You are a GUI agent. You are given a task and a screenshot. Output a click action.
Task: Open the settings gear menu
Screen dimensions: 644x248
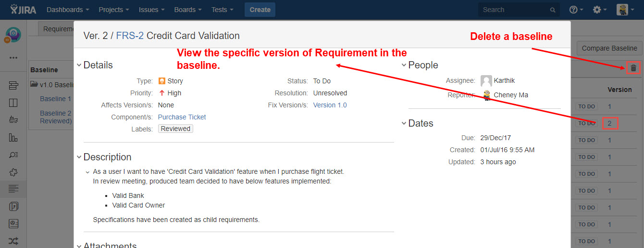(x=599, y=10)
